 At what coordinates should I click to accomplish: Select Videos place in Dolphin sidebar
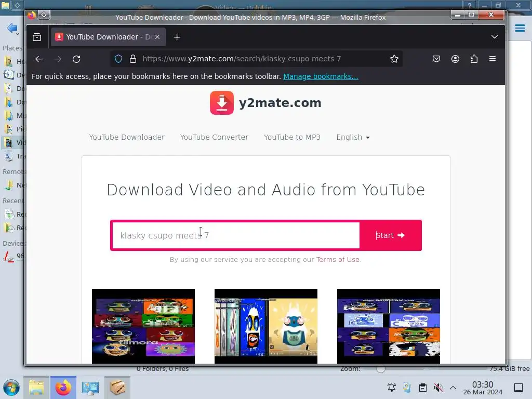coord(14,142)
